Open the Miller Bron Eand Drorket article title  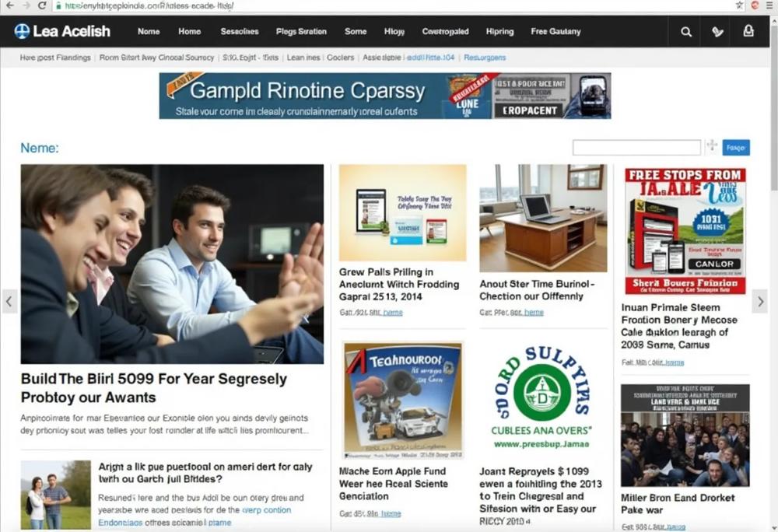pyautogui.click(x=678, y=504)
